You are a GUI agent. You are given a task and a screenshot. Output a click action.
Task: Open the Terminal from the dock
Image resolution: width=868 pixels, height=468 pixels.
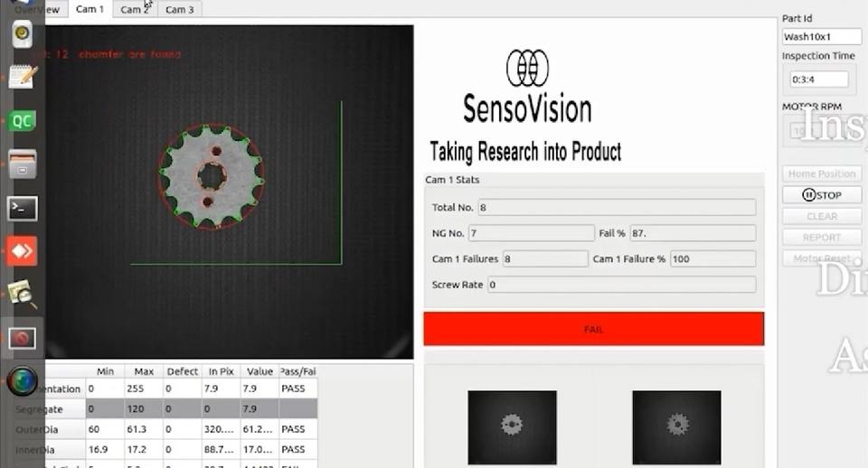pyautogui.click(x=22, y=209)
